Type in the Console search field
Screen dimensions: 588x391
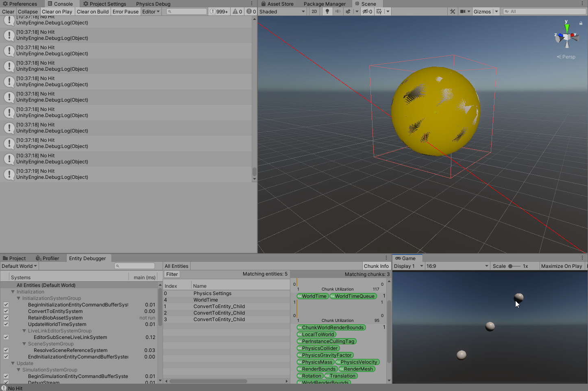[x=187, y=11]
